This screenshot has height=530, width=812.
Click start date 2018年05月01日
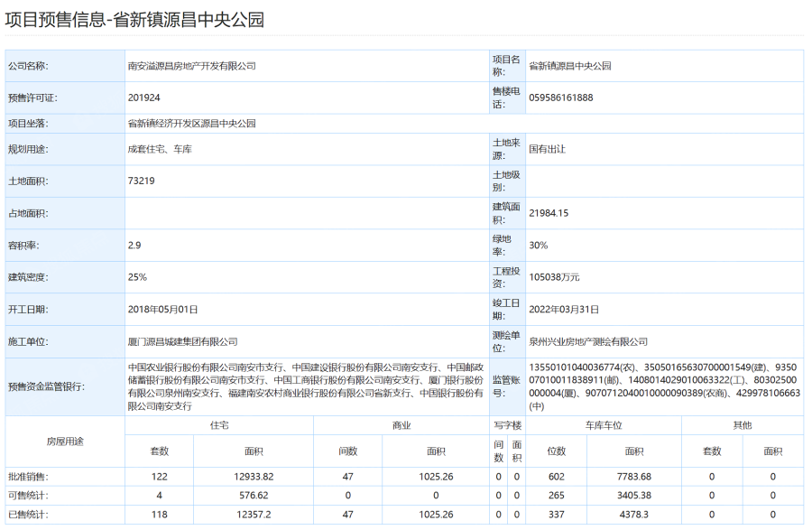162,310
